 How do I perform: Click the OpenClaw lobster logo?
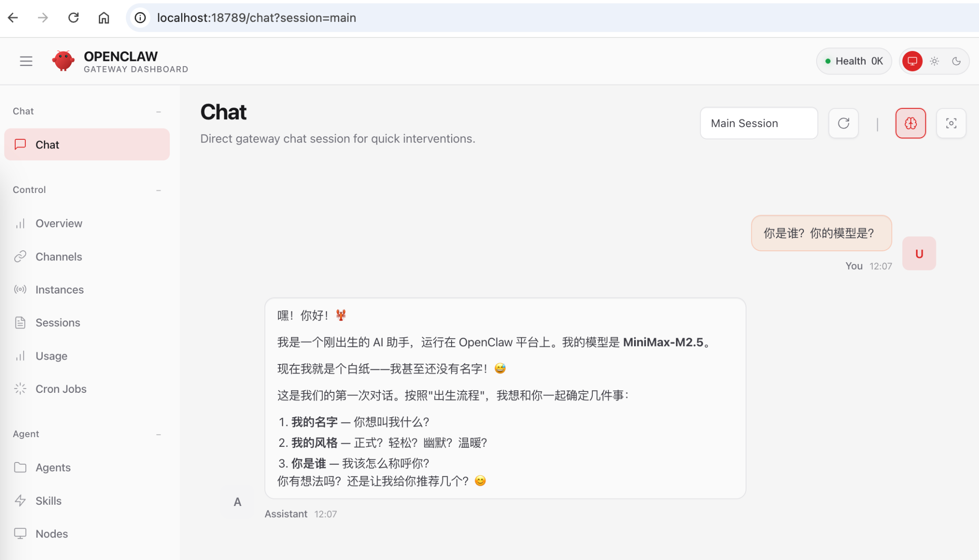[64, 61]
